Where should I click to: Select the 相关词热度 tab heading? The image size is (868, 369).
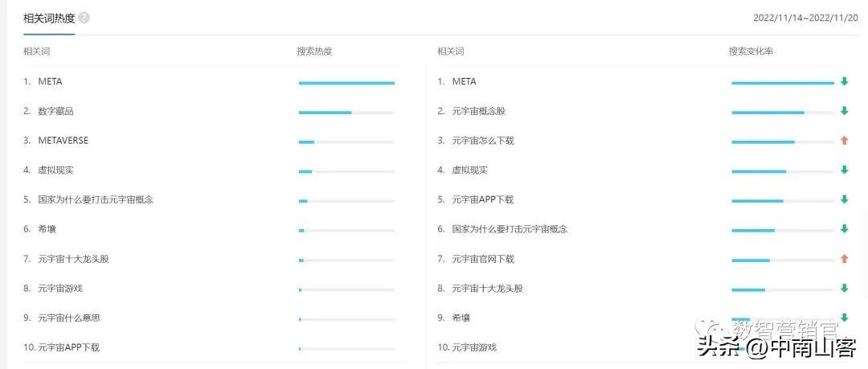pos(49,18)
